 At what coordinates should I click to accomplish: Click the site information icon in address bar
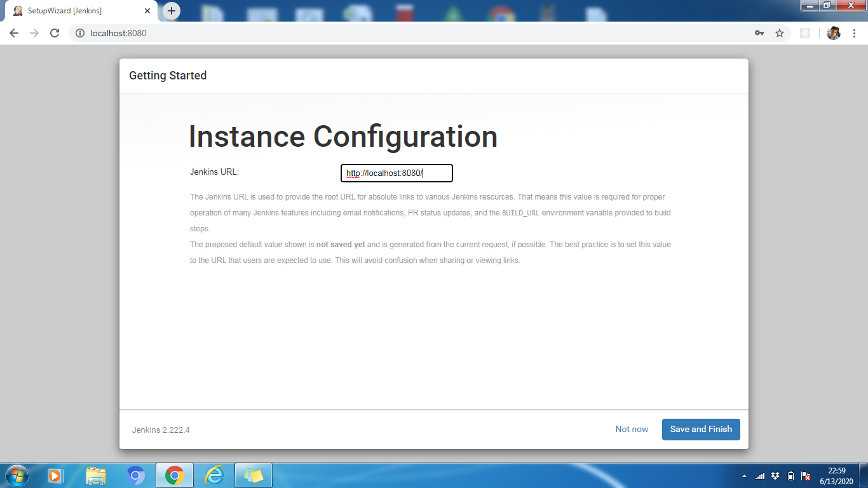80,33
